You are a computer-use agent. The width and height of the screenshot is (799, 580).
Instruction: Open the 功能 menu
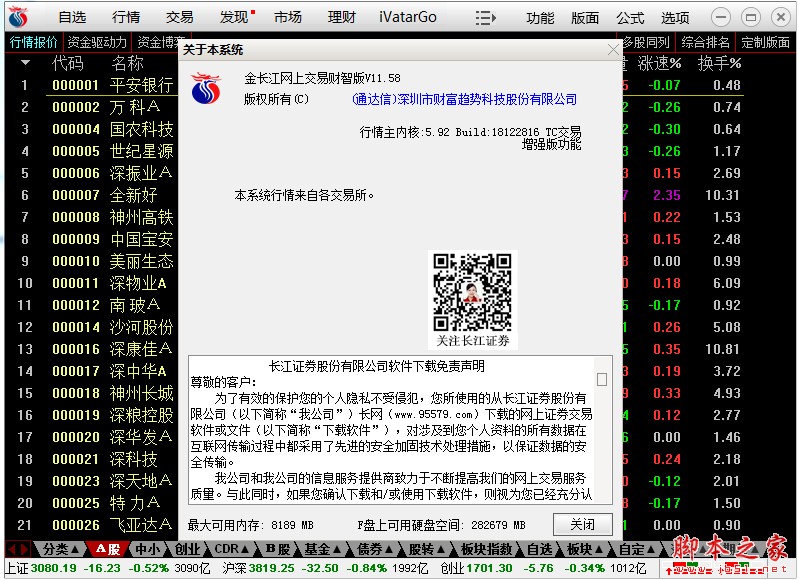(540, 18)
